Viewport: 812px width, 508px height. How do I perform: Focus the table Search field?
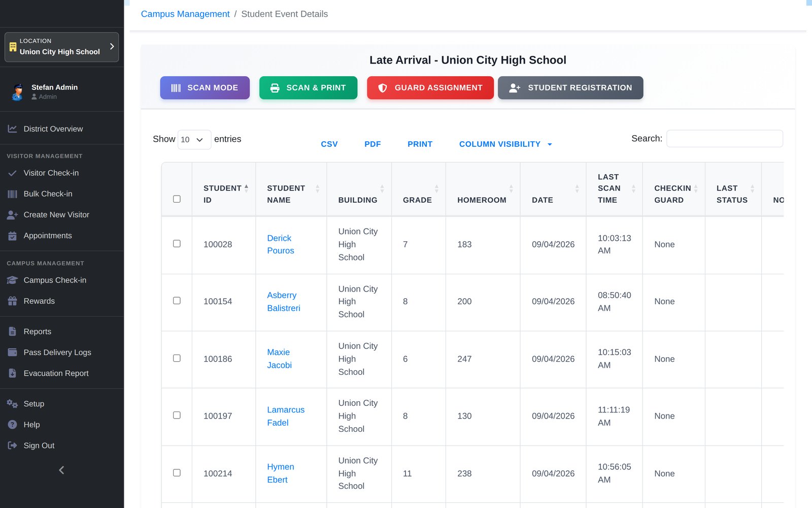(725, 139)
